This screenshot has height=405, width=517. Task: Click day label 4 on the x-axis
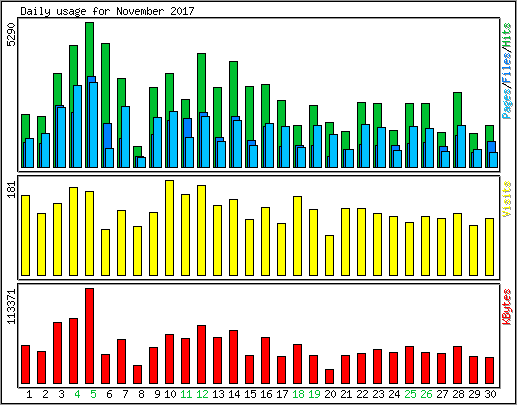pos(77,395)
